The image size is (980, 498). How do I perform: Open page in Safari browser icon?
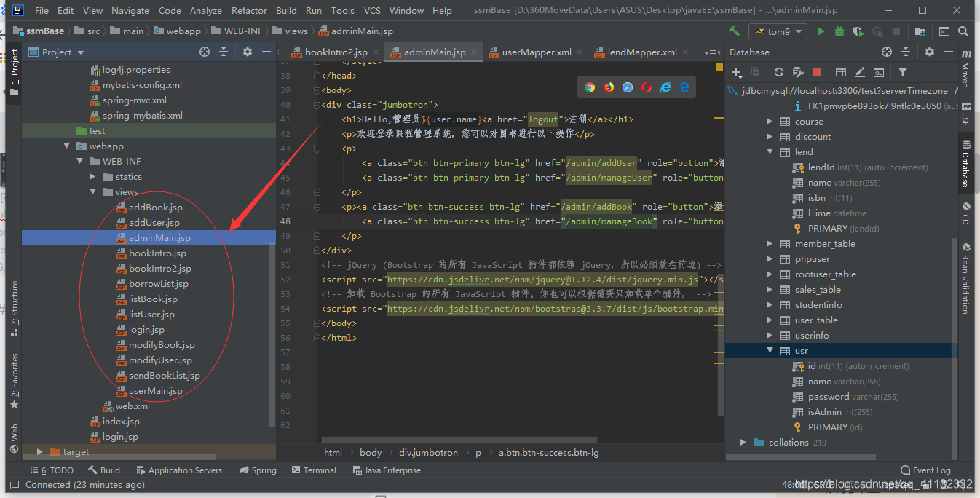click(x=628, y=87)
